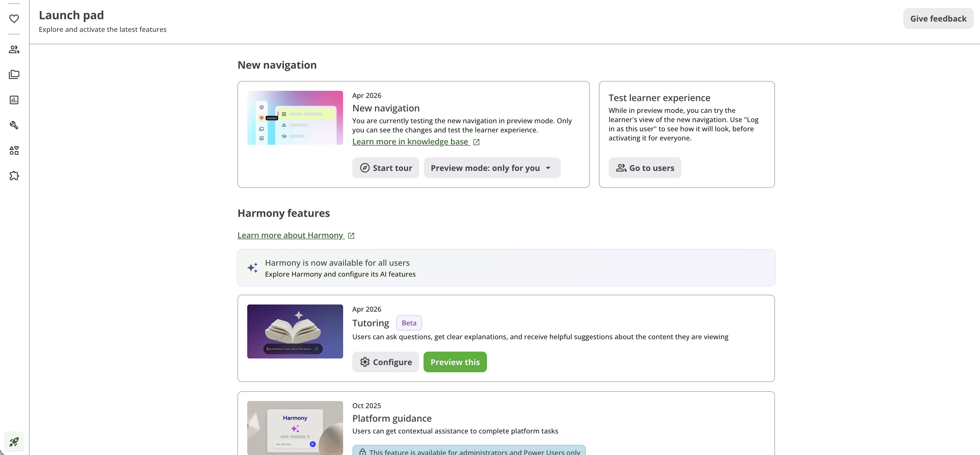Click the 'Tutoring' feature title
Viewport: 980px width, 455px height.
tap(370, 323)
